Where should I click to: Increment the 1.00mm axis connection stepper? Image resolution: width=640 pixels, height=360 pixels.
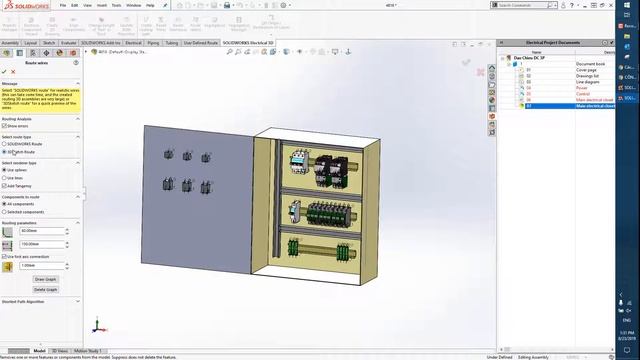pos(67,264)
